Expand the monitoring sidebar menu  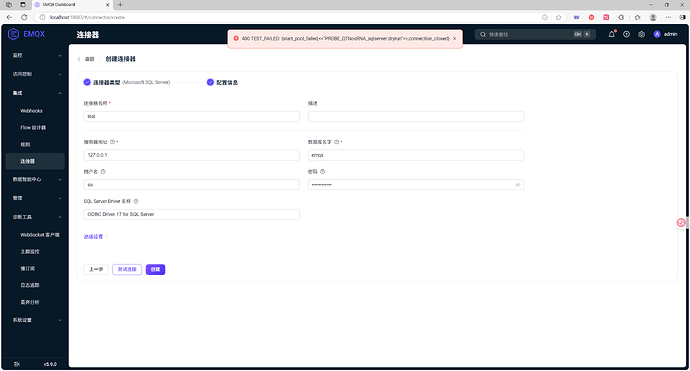(x=36, y=55)
